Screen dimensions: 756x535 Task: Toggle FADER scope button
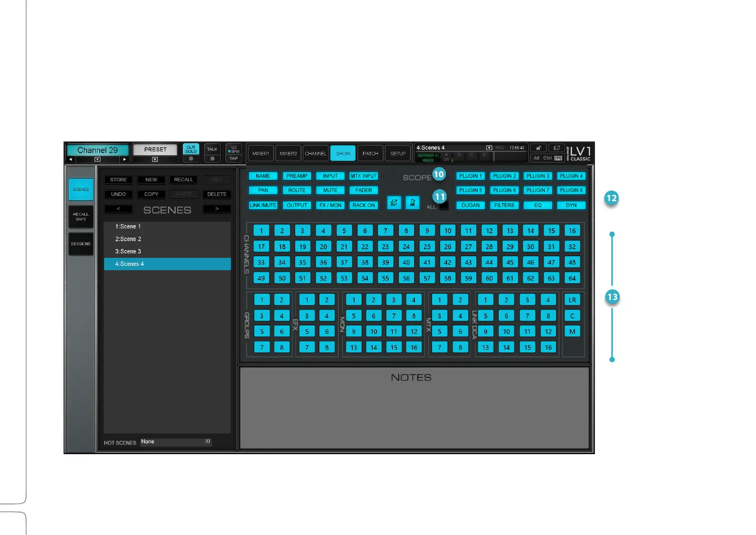[364, 190]
